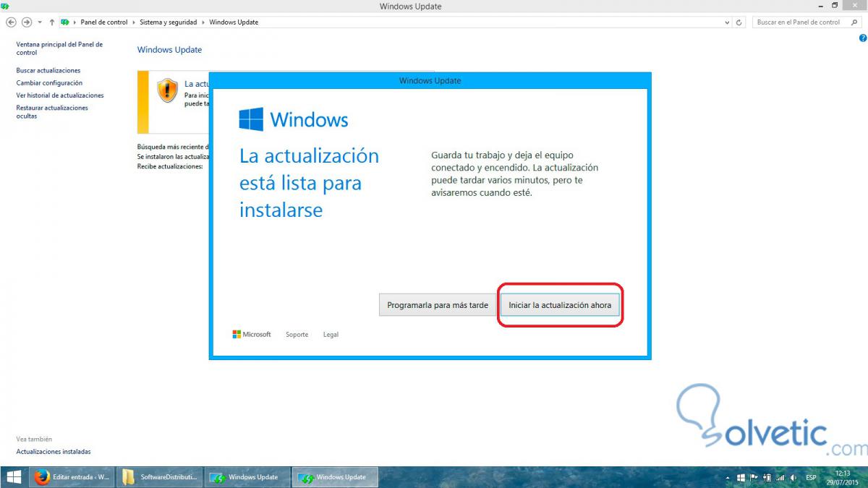Open 'Restaurar actualizaciones ocultas' link
This screenshot has width=868, height=488.
52,112
